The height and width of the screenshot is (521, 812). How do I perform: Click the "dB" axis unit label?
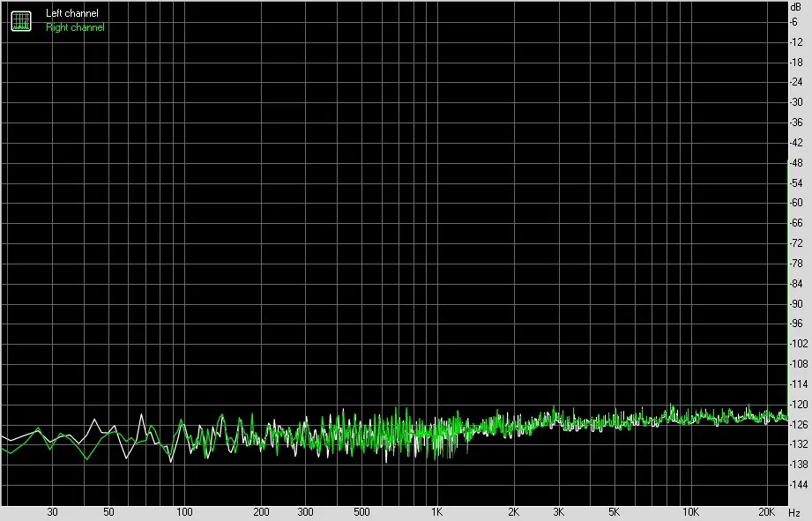(796, 7)
